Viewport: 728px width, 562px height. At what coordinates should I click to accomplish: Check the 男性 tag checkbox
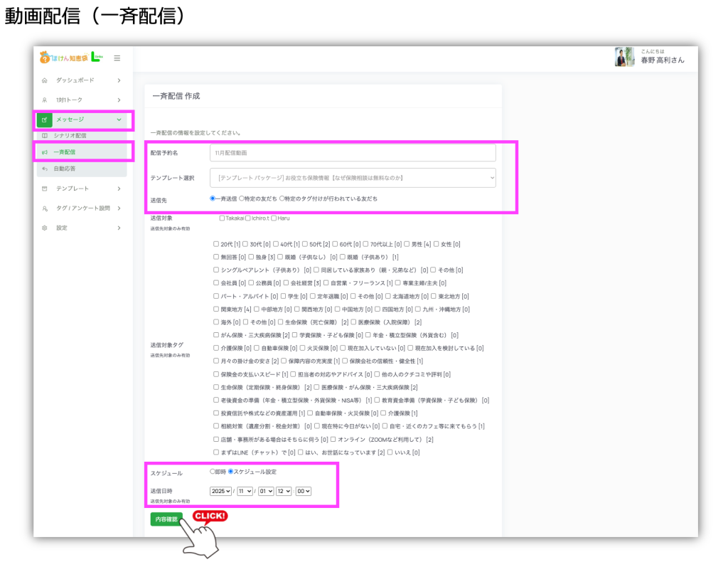coord(407,244)
